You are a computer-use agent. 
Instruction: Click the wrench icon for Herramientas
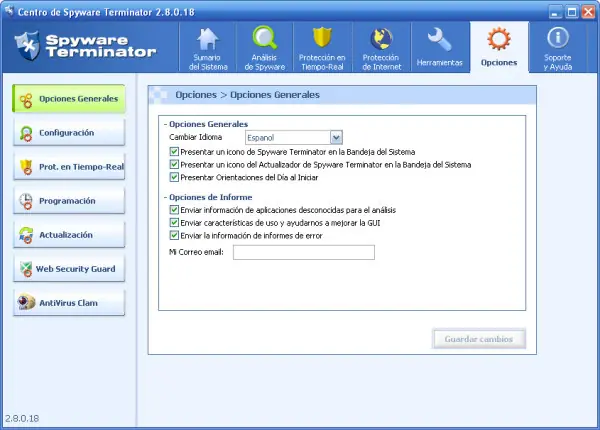coord(439,40)
